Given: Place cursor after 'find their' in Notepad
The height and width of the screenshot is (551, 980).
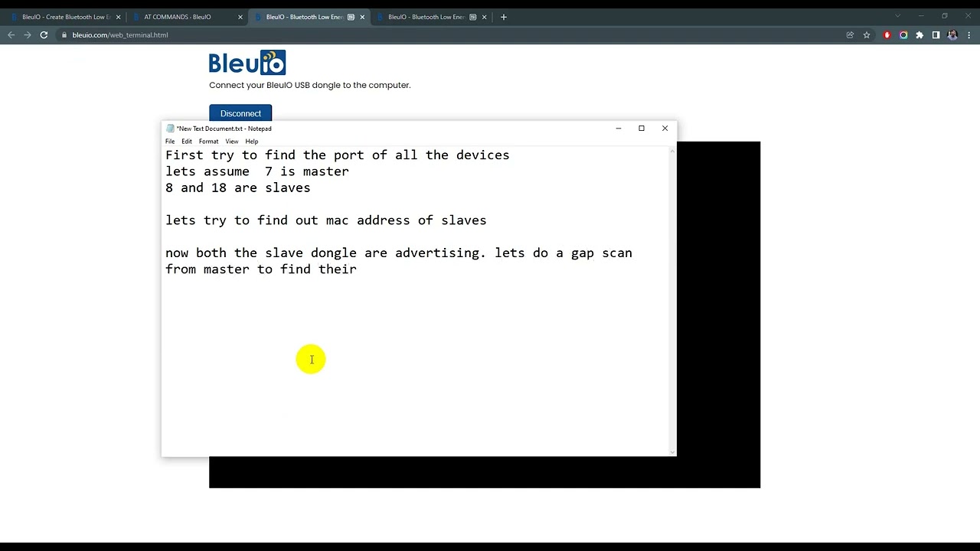Looking at the screenshot, I should pyautogui.click(x=358, y=269).
